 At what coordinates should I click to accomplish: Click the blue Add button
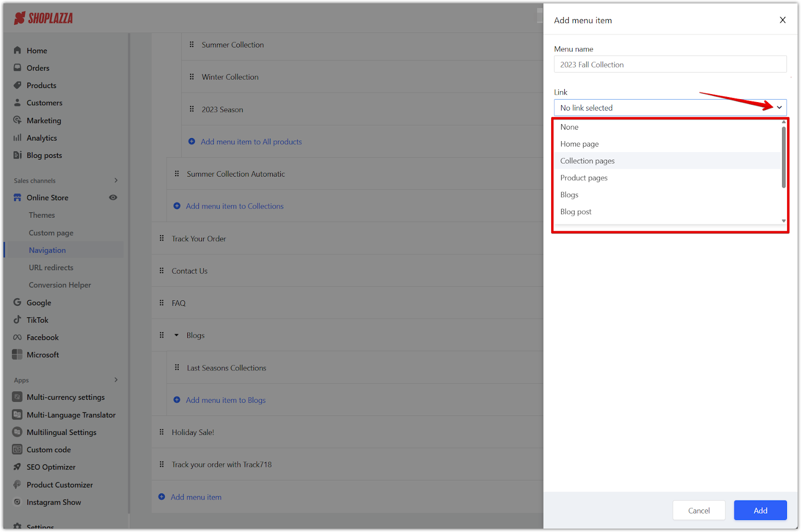pyautogui.click(x=760, y=510)
